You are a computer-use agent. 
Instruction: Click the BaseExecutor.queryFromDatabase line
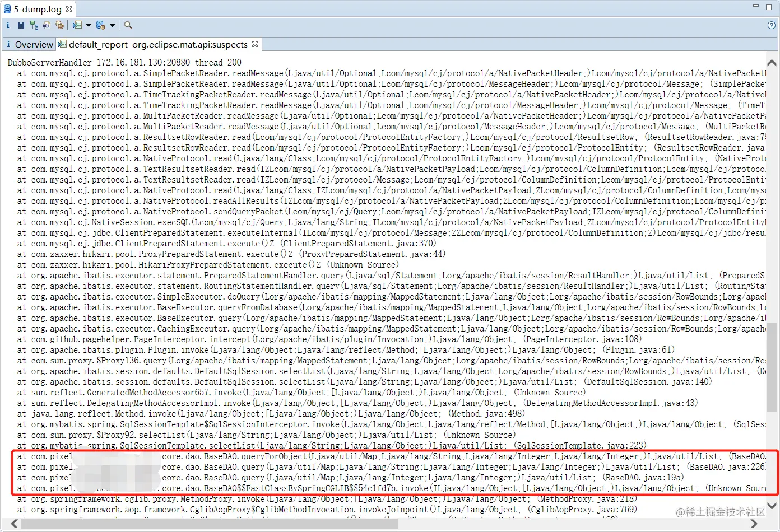[391, 307]
